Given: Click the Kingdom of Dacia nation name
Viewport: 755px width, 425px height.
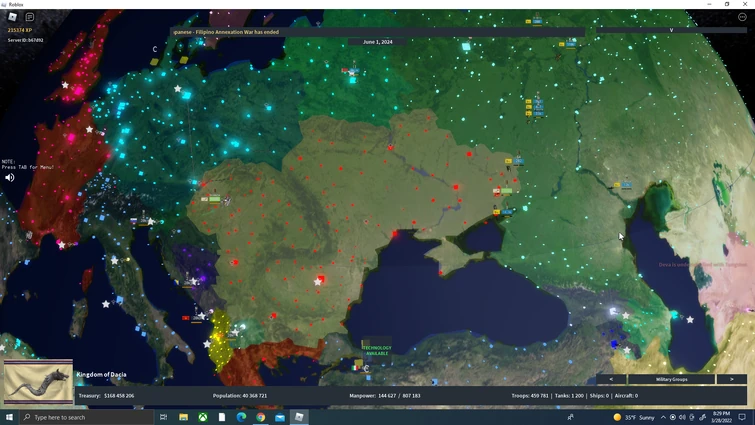Looking at the screenshot, I should (x=101, y=374).
